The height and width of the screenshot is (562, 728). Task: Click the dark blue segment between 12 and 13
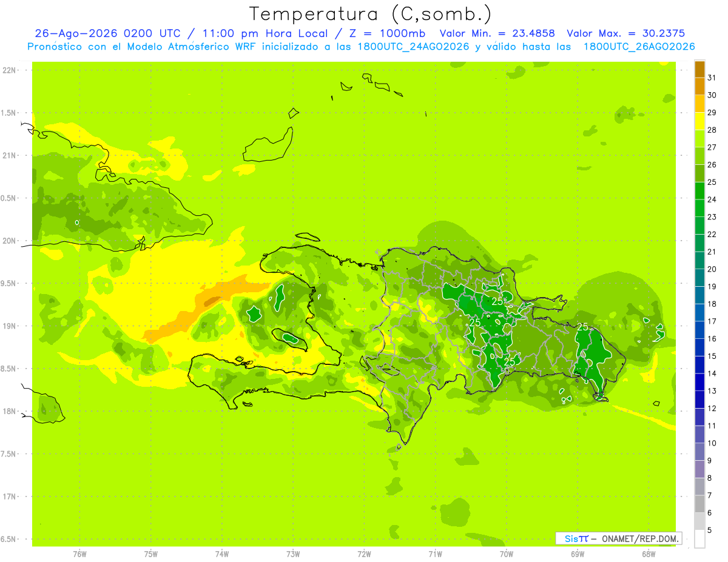click(x=699, y=400)
